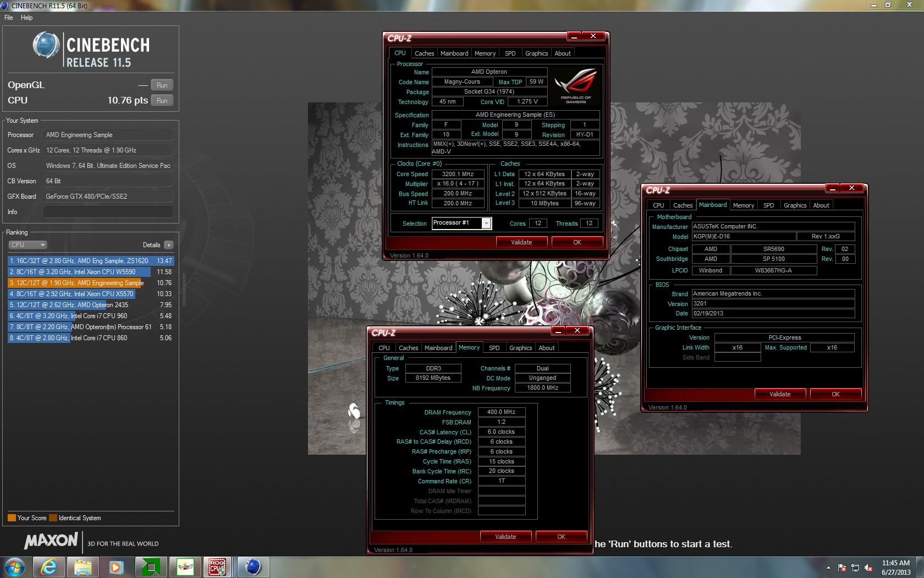
Task: Select SPD tab in the Mainboard CPU-Z window
Action: click(769, 205)
